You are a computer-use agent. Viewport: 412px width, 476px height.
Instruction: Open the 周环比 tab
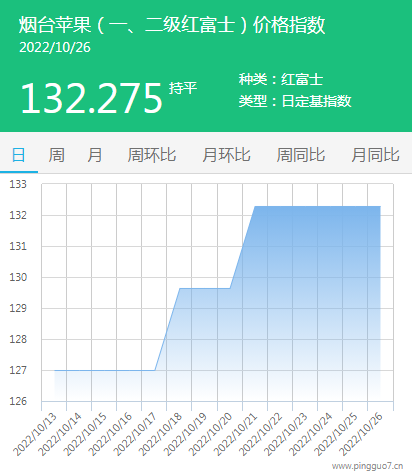coord(152,155)
